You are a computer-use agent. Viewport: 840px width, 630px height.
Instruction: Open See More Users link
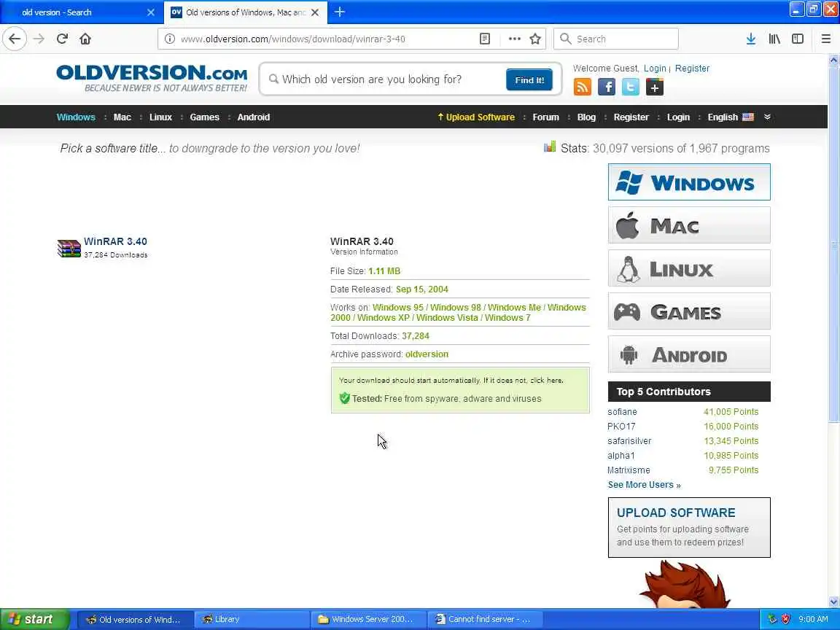click(644, 484)
